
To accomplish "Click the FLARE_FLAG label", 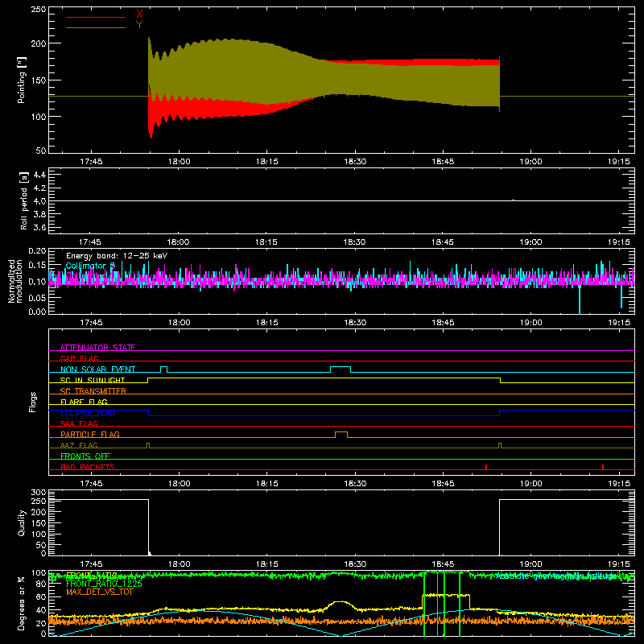I will [x=84, y=402].
